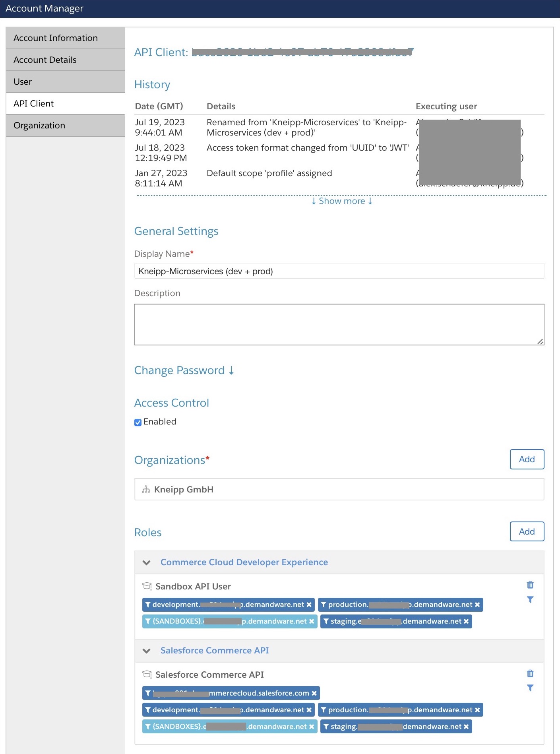Open the Account Details tab
Screen dimensions: 560x754
point(66,60)
